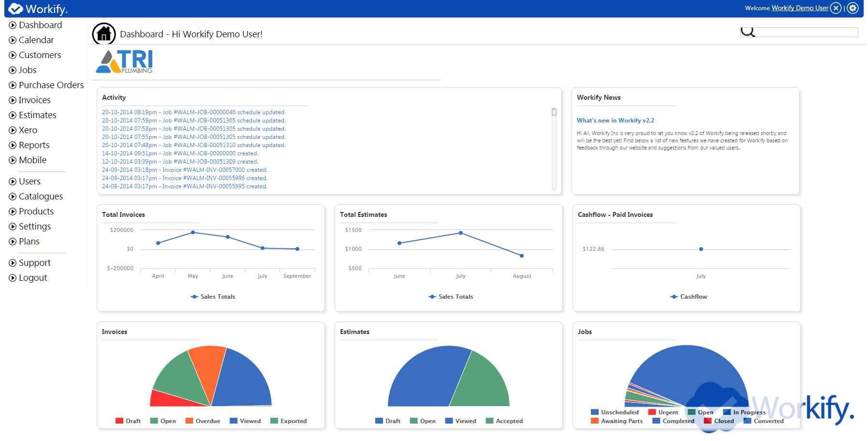Click the settings gear icon in top bar
This screenshot has height=441, width=868.
pyautogui.click(x=853, y=8)
